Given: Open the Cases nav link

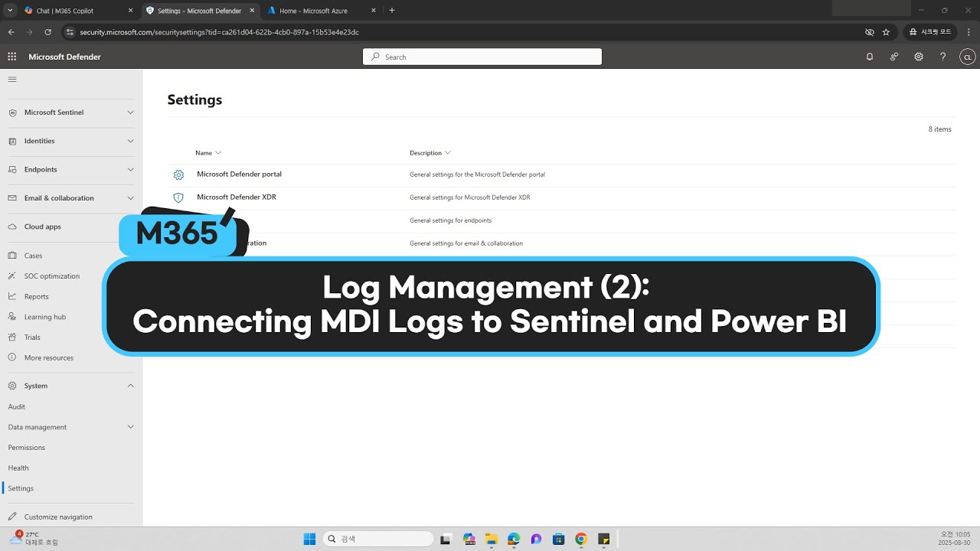Looking at the screenshot, I should tap(34, 256).
